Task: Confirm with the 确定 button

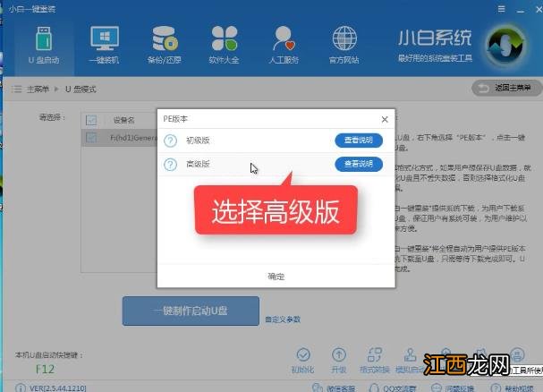Action: tap(276, 277)
